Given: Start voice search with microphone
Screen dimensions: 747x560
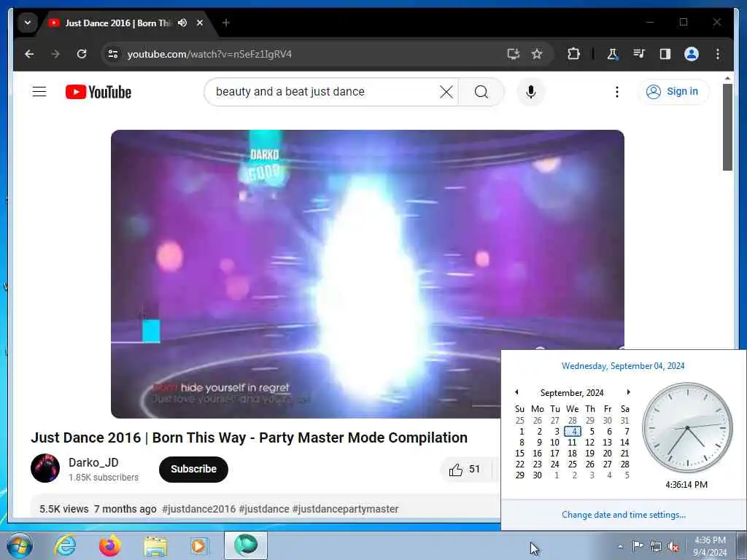Looking at the screenshot, I should [x=531, y=91].
